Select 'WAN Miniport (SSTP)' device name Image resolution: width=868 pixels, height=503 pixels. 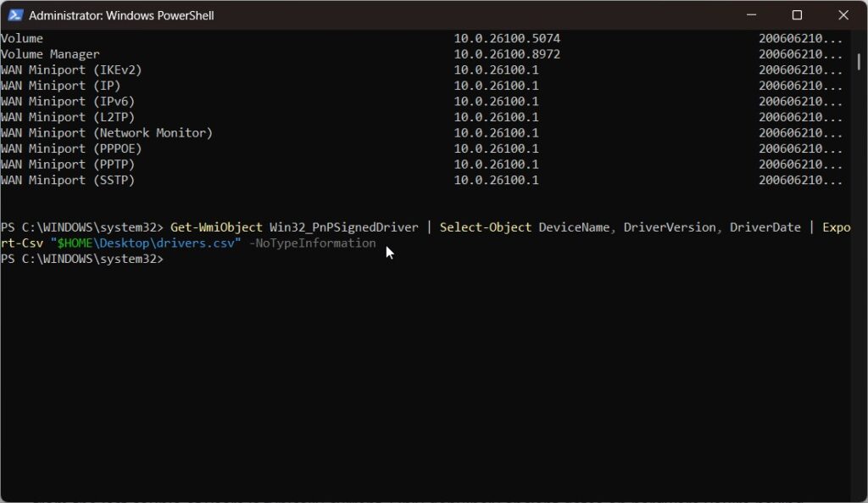[68, 180]
